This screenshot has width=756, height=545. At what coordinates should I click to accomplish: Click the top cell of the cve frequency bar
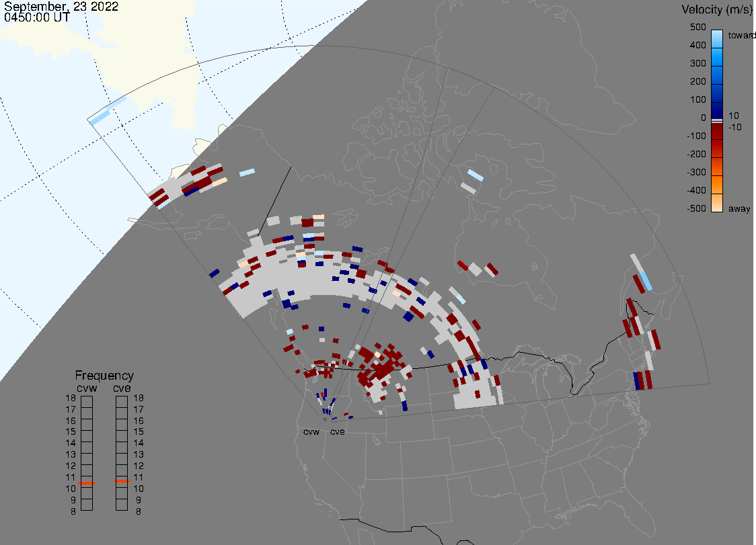(x=122, y=402)
